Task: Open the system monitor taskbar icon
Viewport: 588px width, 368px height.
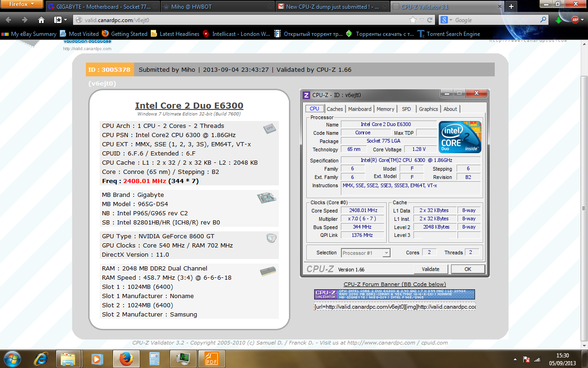Action: pos(183,359)
